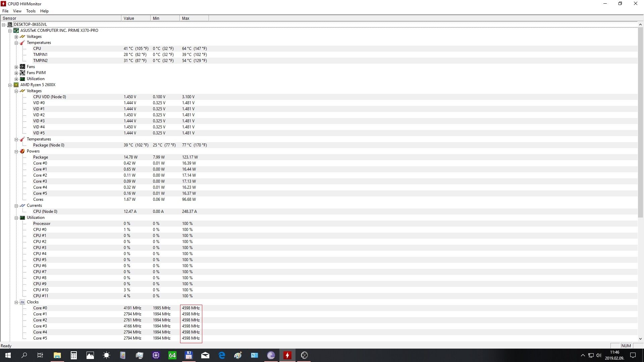Click the thermometer icon beside motherboard Temperatures
Viewport: 644px width, 362px height.
pyautogui.click(x=22, y=43)
